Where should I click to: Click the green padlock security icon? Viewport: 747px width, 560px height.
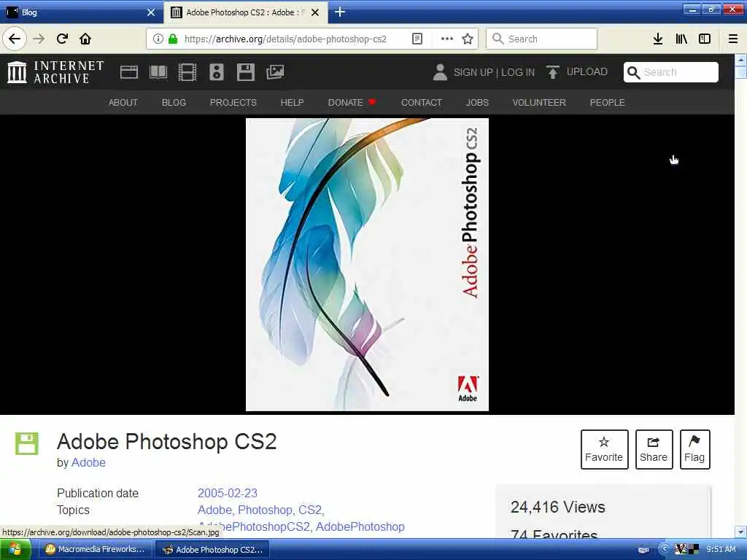click(x=173, y=39)
